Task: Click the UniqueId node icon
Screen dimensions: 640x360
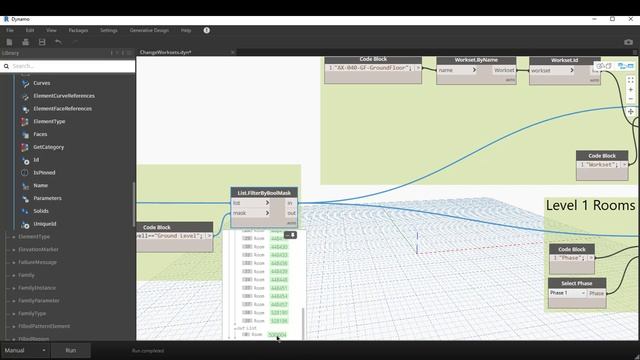Action: click(25, 224)
